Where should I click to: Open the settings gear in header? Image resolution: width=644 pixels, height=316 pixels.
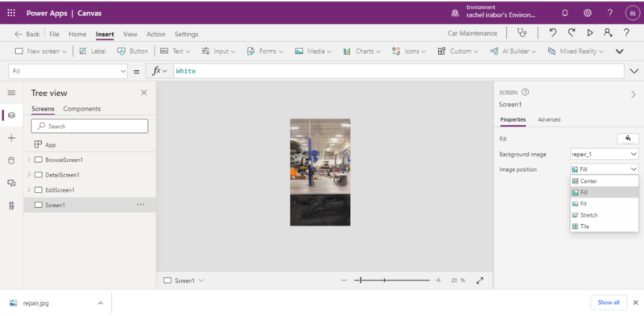pyautogui.click(x=588, y=13)
